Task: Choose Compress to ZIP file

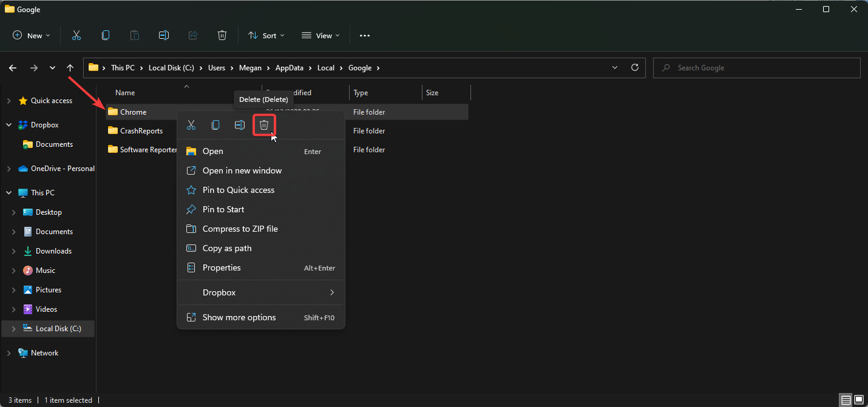Action: [261, 229]
